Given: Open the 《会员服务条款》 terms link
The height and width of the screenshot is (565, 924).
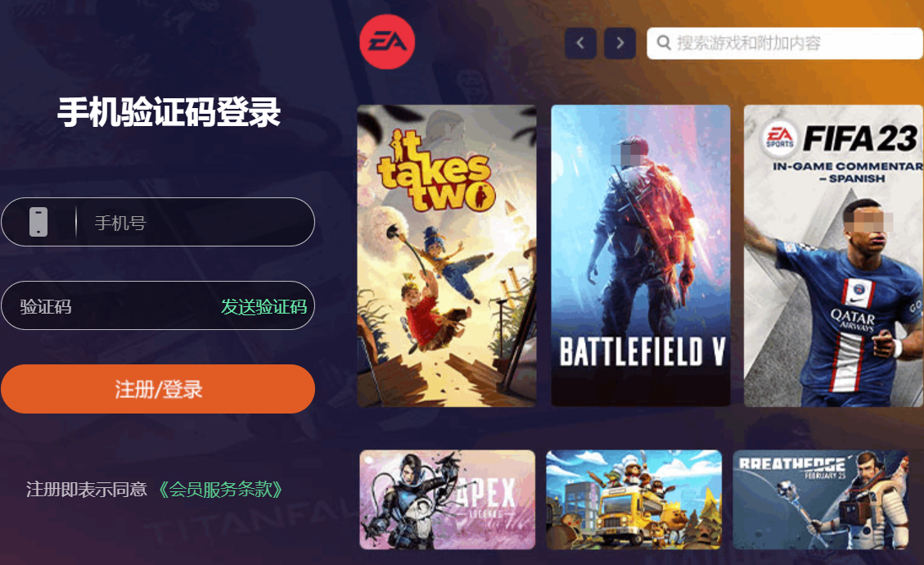Looking at the screenshot, I should [x=221, y=490].
